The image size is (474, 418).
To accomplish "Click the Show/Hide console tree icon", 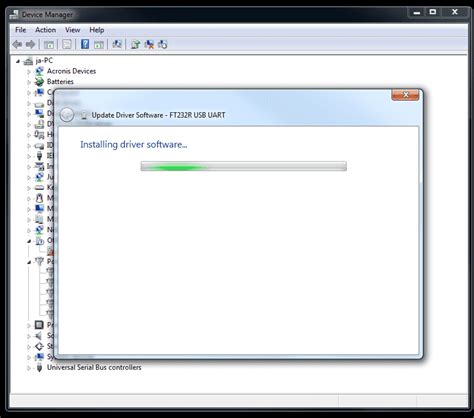I will point(49,44).
